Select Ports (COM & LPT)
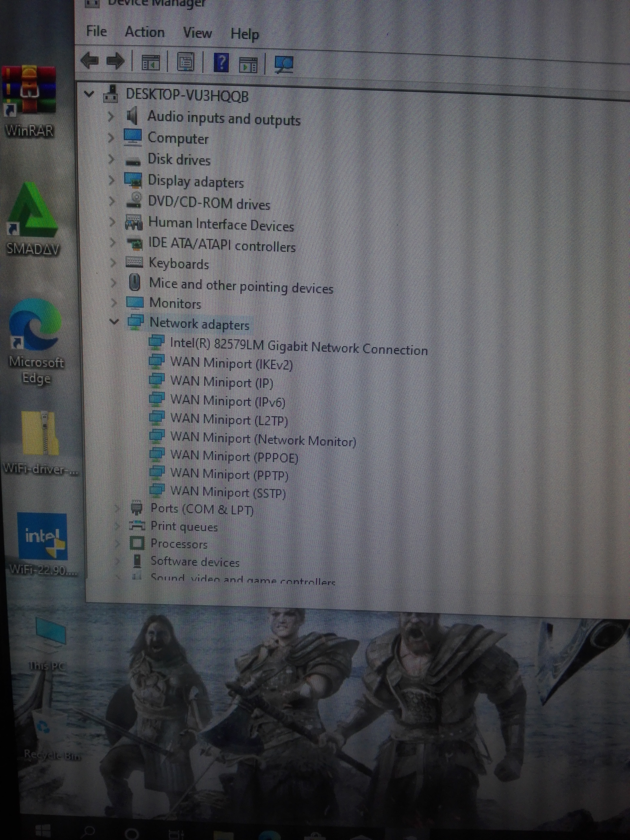 (x=202, y=509)
